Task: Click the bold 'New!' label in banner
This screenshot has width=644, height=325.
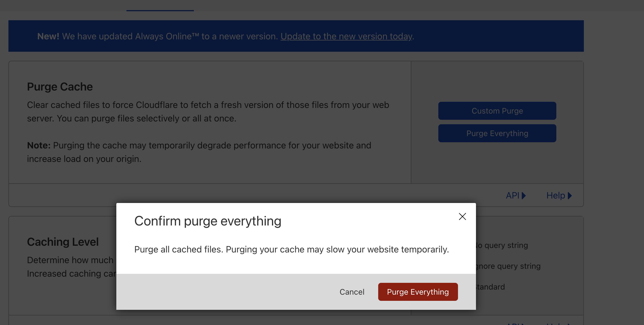Action: coord(48,36)
